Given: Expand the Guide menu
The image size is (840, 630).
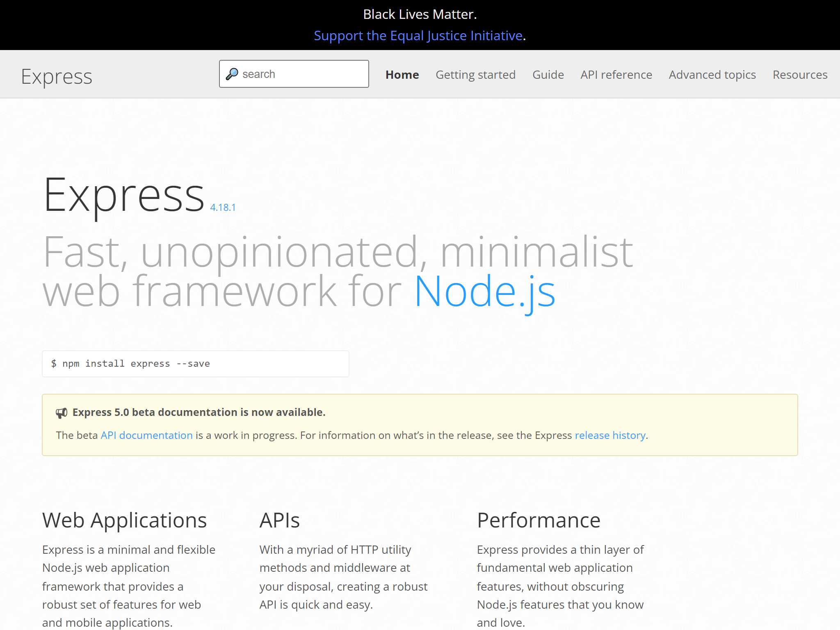Looking at the screenshot, I should click(548, 75).
